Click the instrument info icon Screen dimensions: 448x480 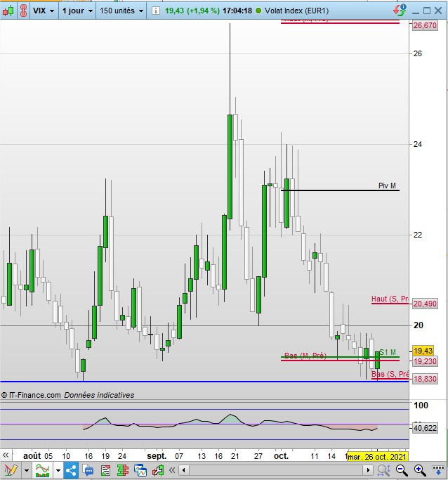click(155, 11)
